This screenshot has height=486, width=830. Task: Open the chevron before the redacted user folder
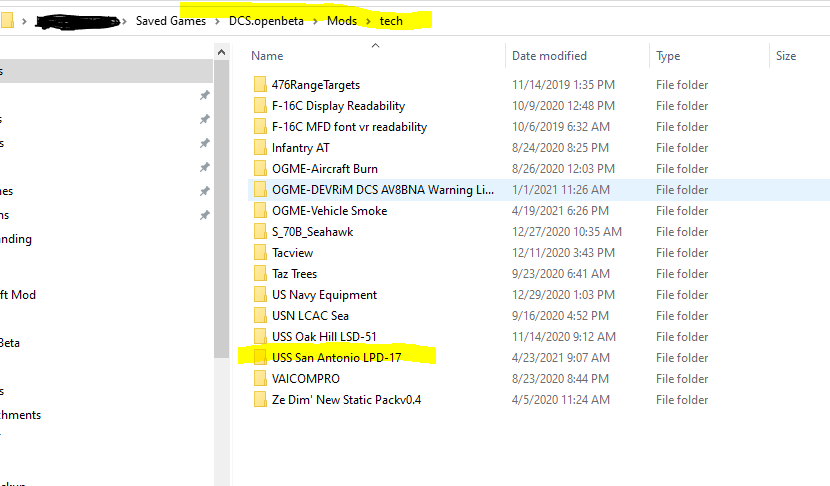pos(24,21)
